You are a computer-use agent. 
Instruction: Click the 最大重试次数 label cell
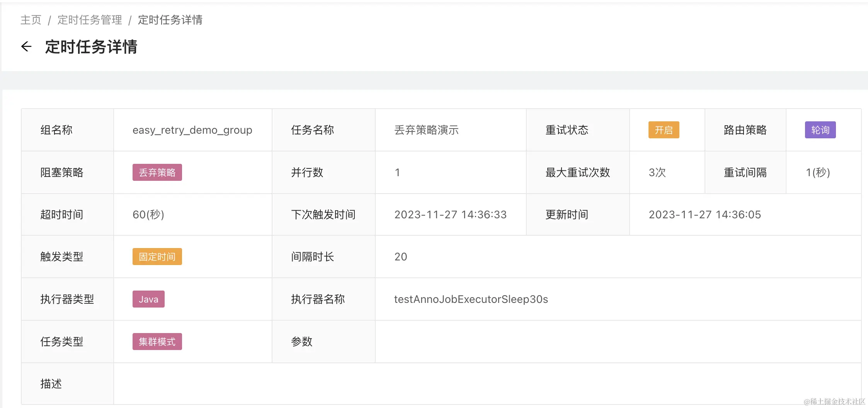point(578,172)
